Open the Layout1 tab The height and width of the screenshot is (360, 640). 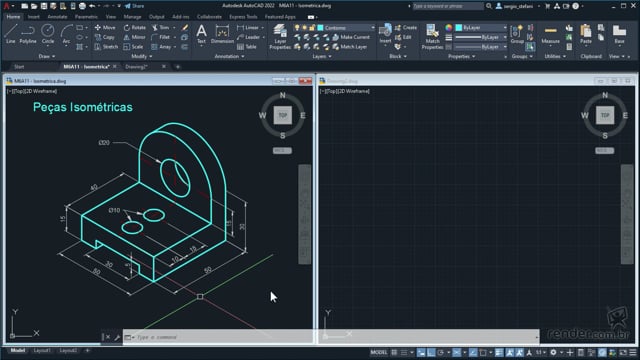tap(42, 351)
